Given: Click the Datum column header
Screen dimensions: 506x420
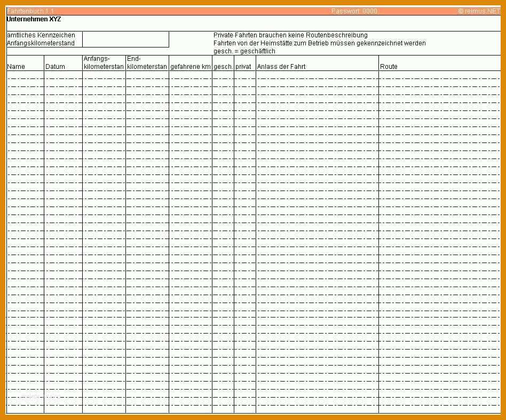Looking at the screenshot, I should (63, 63).
